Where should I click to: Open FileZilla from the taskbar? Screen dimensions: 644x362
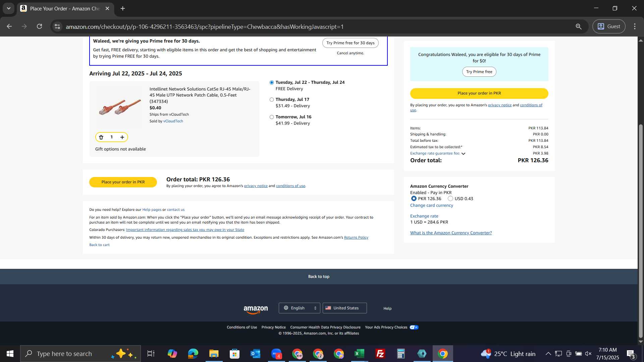tap(380, 354)
